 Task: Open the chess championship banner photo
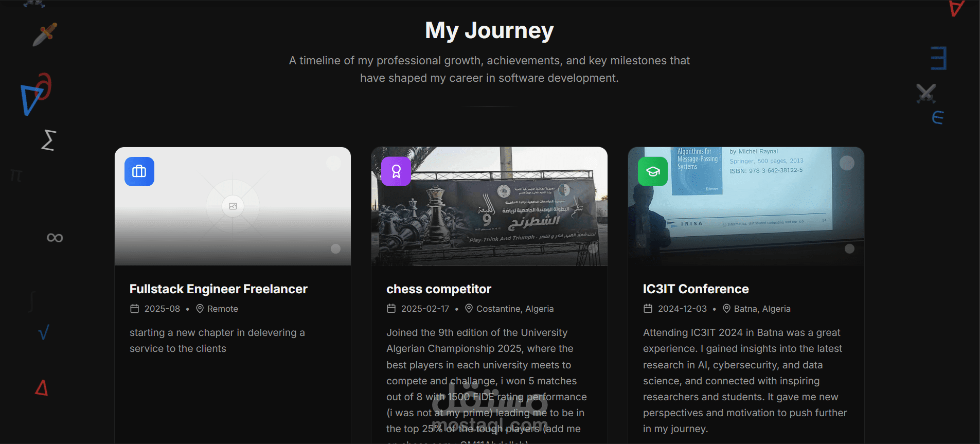pos(489,206)
